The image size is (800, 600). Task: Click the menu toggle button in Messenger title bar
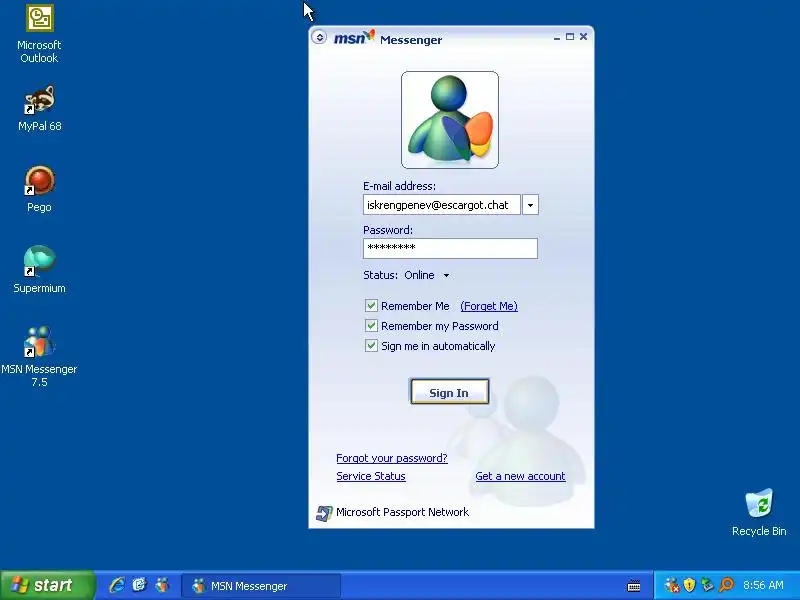319,37
